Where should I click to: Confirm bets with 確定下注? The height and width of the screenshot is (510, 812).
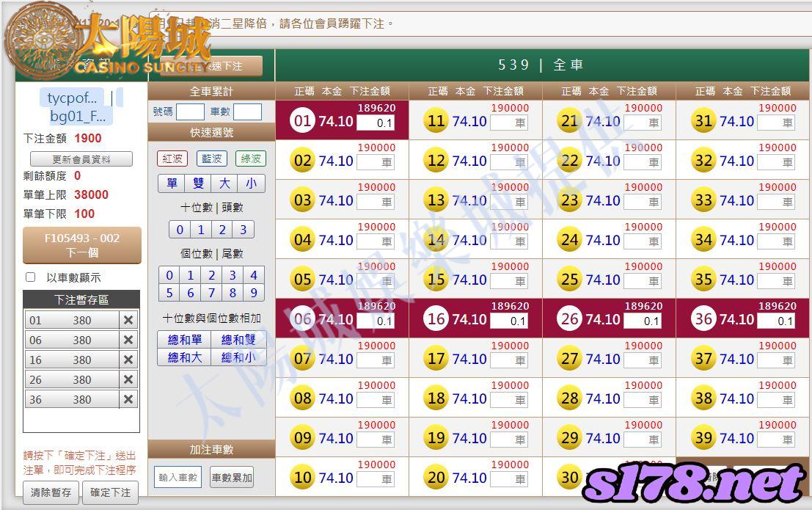pos(110,492)
